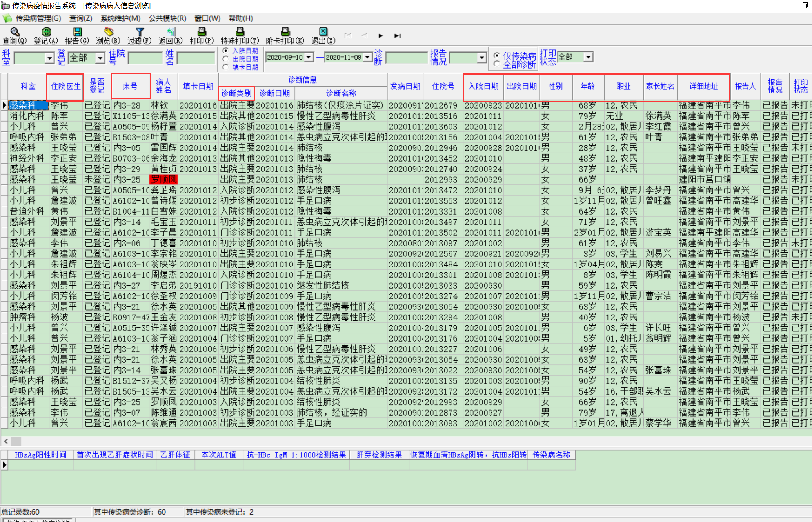Jump to last record arrow
812x522 pixels.
point(397,36)
